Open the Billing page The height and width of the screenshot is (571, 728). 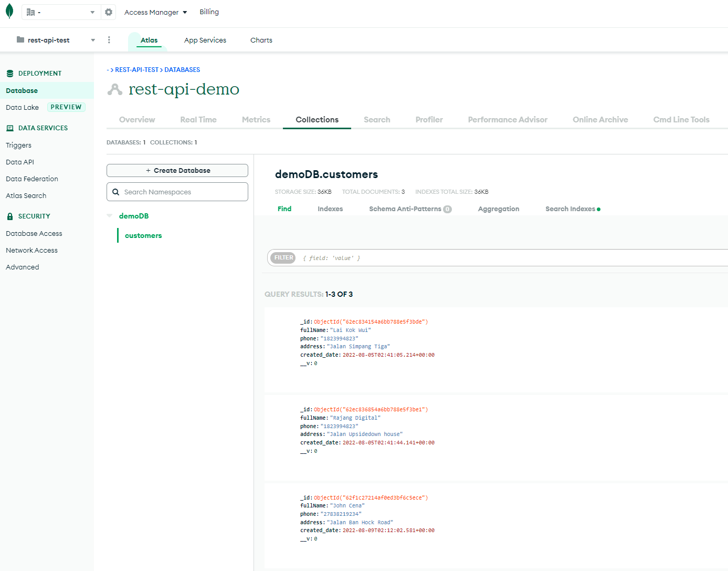coord(209,12)
